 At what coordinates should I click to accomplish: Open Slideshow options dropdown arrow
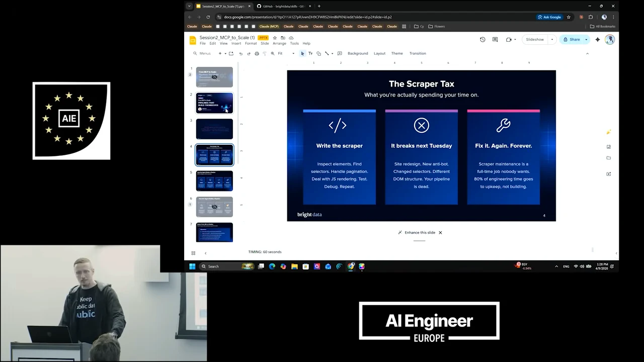pos(552,39)
